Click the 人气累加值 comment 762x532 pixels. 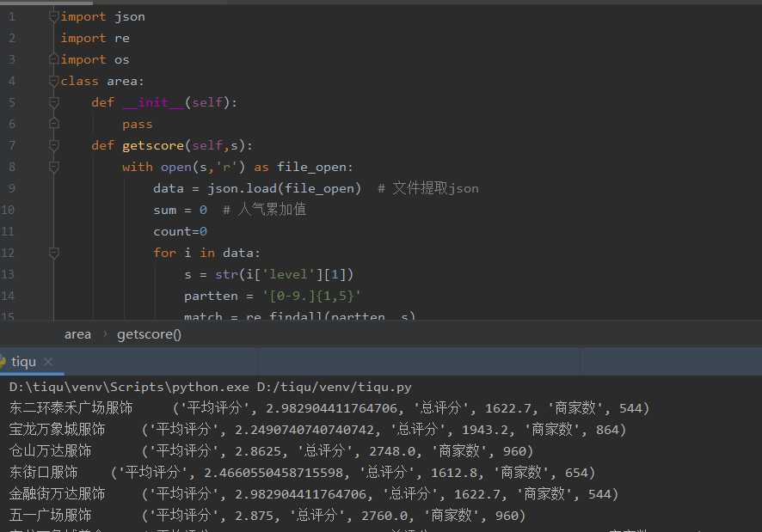pyautogui.click(x=264, y=210)
